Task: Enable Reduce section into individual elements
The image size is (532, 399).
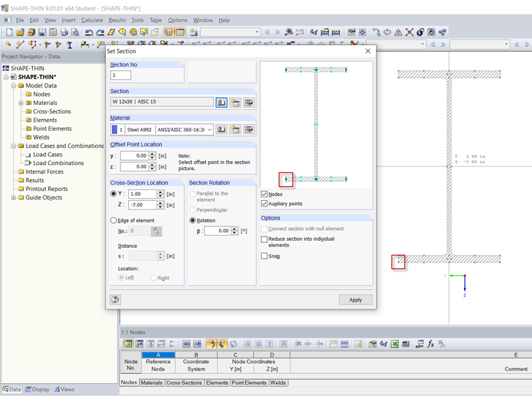Action: [265, 239]
